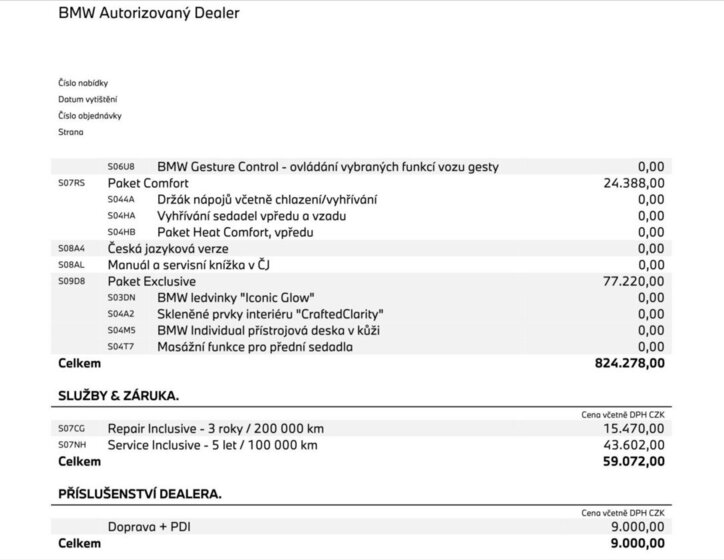Click the BMW ledvinky "Iconic Glow" row
The image size is (724, 560).
pos(236,297)
